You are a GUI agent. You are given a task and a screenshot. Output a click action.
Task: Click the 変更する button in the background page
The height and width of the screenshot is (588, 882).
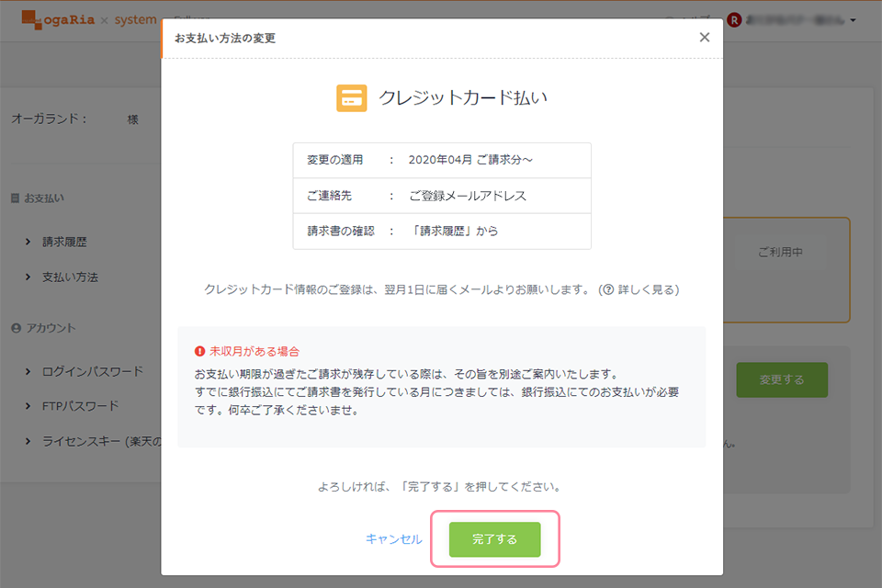pyautogui.click(x=782, y=379)
